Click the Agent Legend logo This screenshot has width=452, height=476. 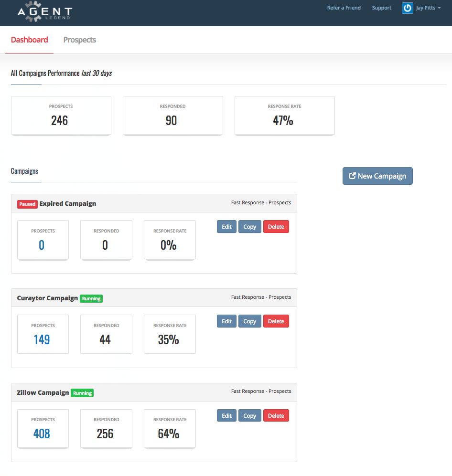pos(44,12)
